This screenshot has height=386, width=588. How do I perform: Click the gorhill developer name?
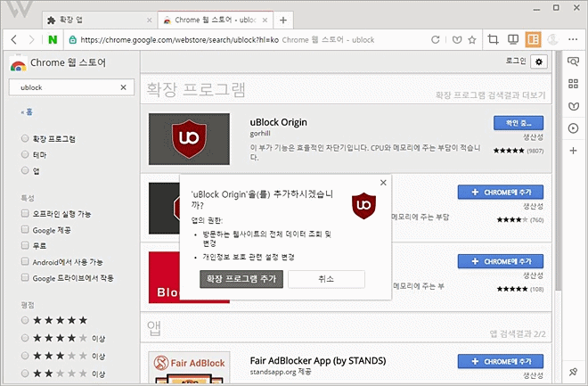click(260, 134)
